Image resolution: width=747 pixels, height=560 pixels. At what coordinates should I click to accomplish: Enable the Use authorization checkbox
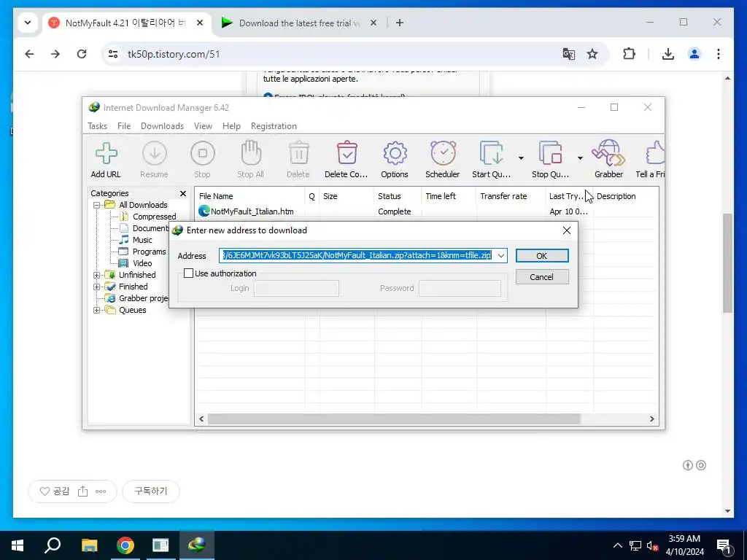(x=189, y=273)
